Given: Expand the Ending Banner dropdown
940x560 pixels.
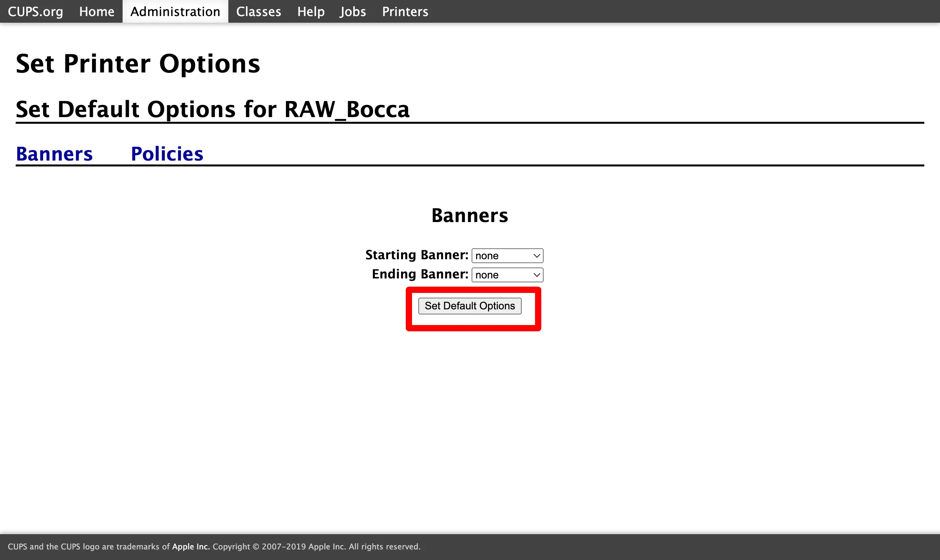Looking at the screenshot, I should tap(507, 275).
